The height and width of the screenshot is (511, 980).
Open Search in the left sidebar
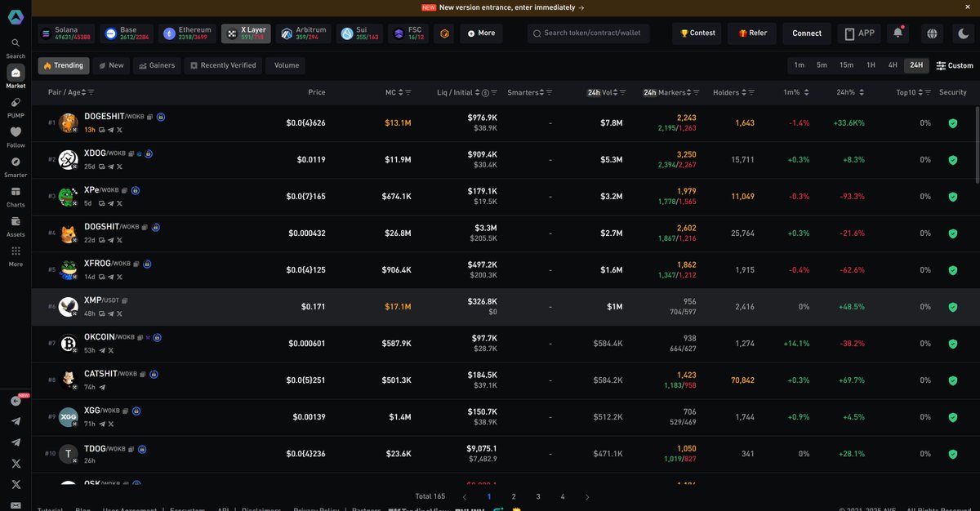point(16,47)
